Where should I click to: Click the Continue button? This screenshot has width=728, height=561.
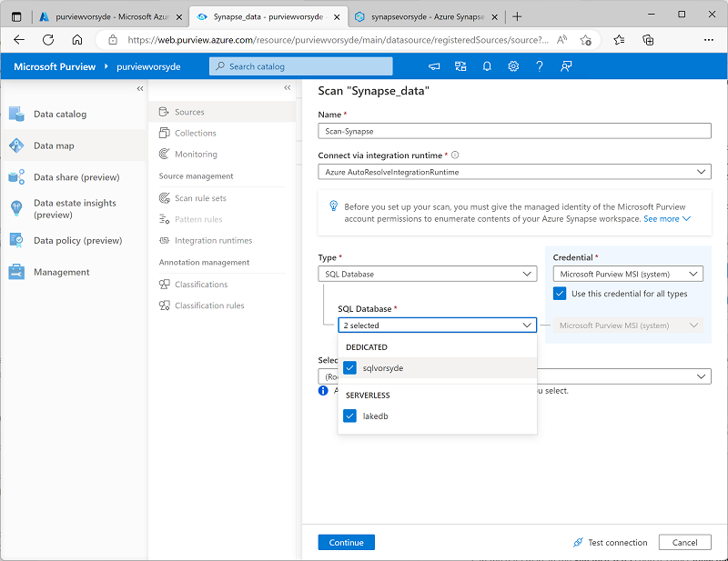(x=347, y=542)
